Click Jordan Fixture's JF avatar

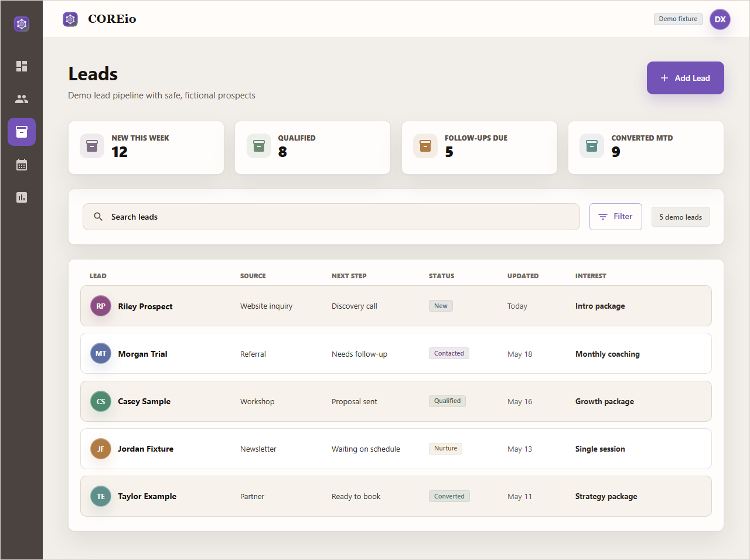(x=101, y=449)
